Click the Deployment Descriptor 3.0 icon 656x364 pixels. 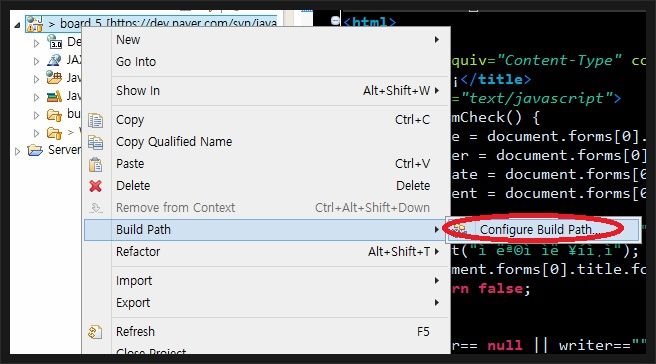tap(54, 42)
